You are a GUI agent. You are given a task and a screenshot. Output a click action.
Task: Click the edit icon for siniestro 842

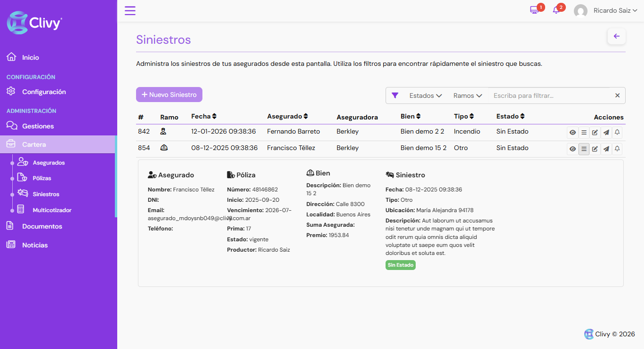pos(595,133)
